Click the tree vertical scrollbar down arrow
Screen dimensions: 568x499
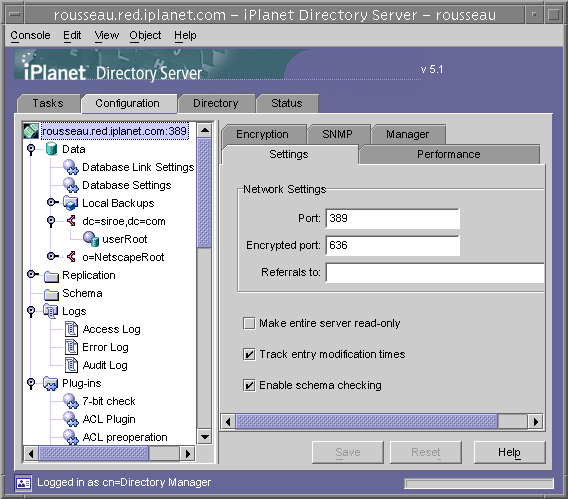(205, 437)
